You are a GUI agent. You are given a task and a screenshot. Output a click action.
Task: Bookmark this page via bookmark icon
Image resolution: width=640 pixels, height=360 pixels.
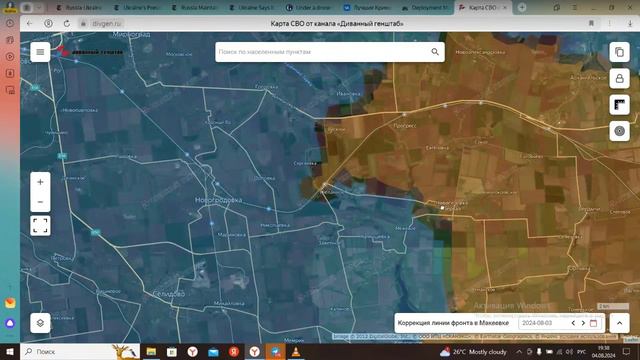(591, 24)
